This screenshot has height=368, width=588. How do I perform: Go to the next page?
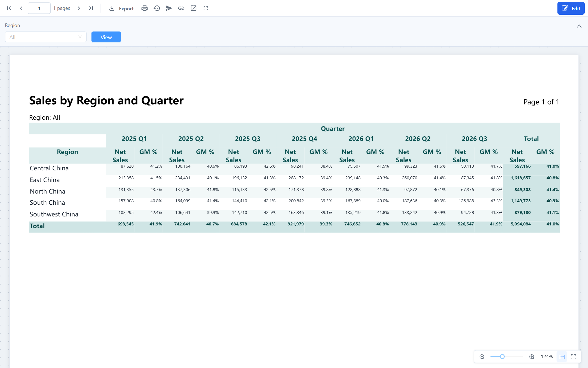[79, 8]
